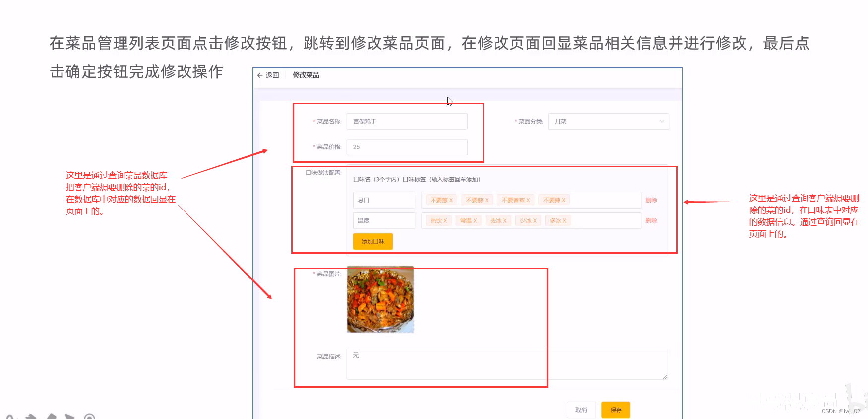Click the 取消 cancel button
The image size is (868, 419).
click(x=581, y=410)
